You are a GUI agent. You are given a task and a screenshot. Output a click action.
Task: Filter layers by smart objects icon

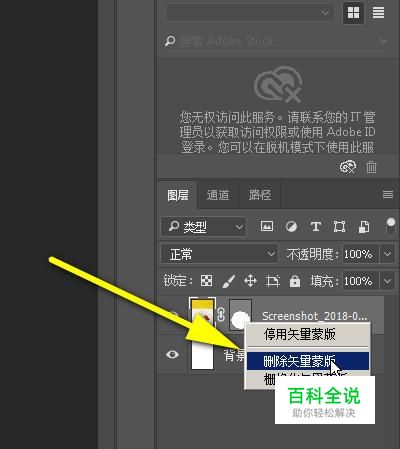(x=364, y=227)
